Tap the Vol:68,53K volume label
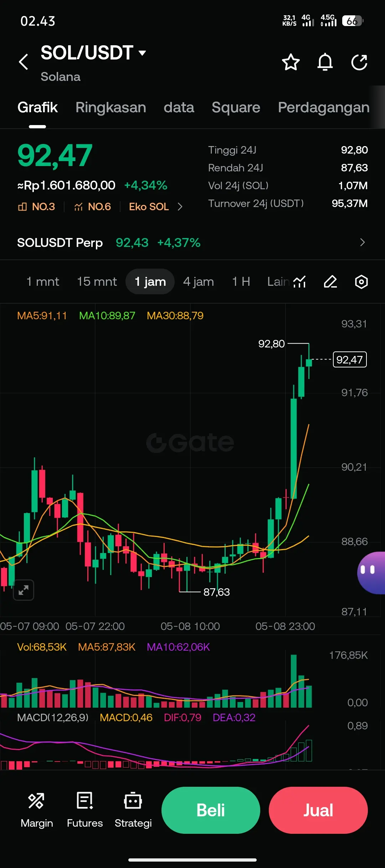Viewport: 385px width, 868px height. (42, 647)
